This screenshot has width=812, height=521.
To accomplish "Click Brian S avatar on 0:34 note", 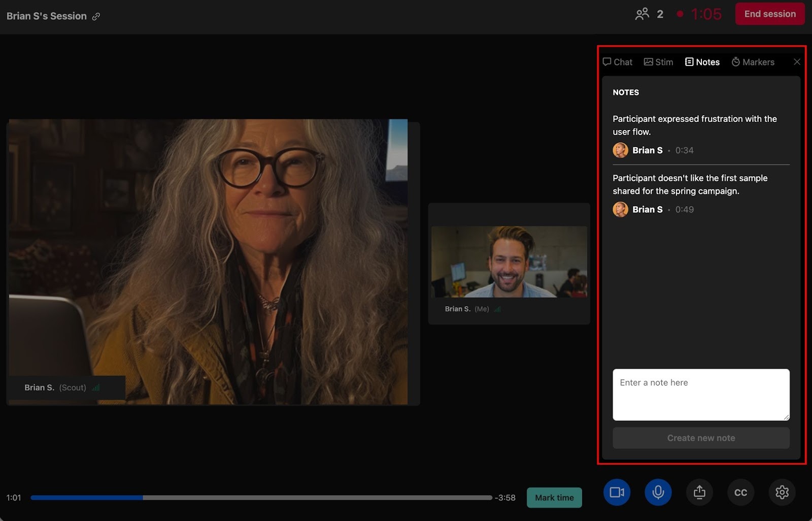I will [x=620, y=150].
